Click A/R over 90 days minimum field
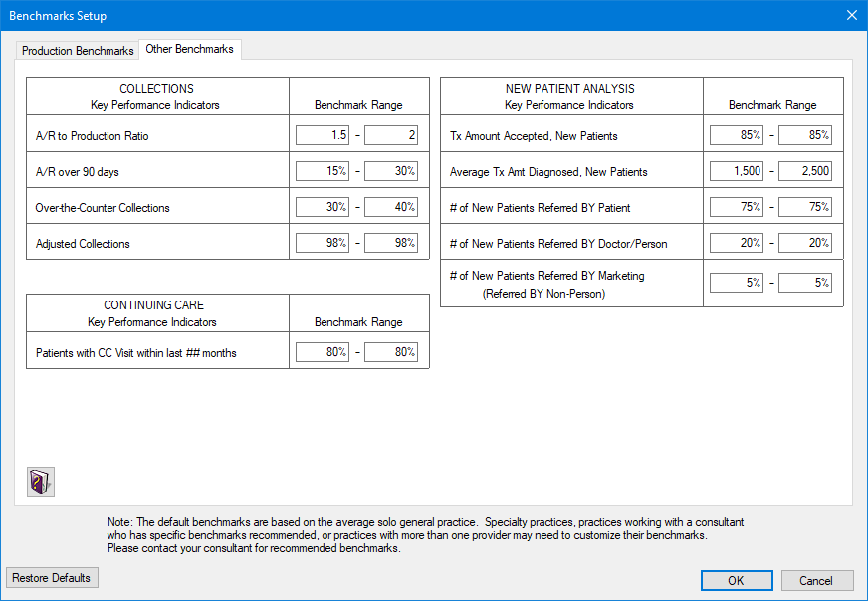Image resolution: width=868 pixels, height=601 pixels. pos(323,172)
